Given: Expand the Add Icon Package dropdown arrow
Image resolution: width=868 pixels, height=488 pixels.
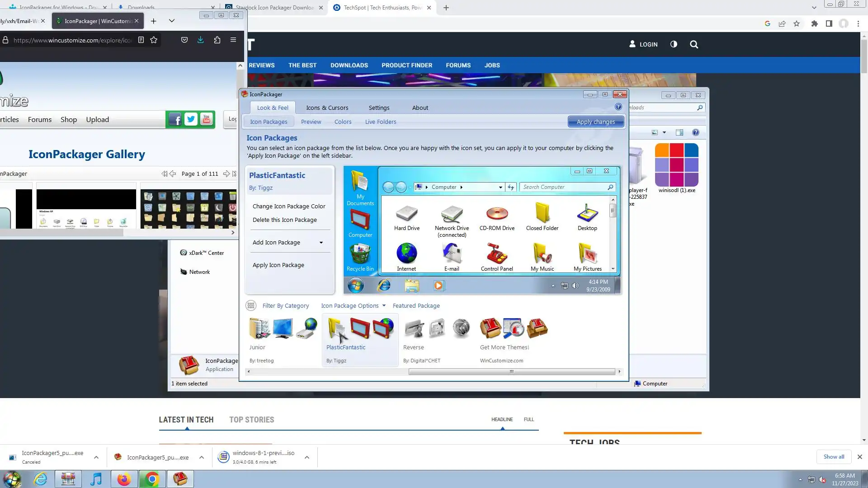Looking at the screenshot, I should click(x=321, y=243).
